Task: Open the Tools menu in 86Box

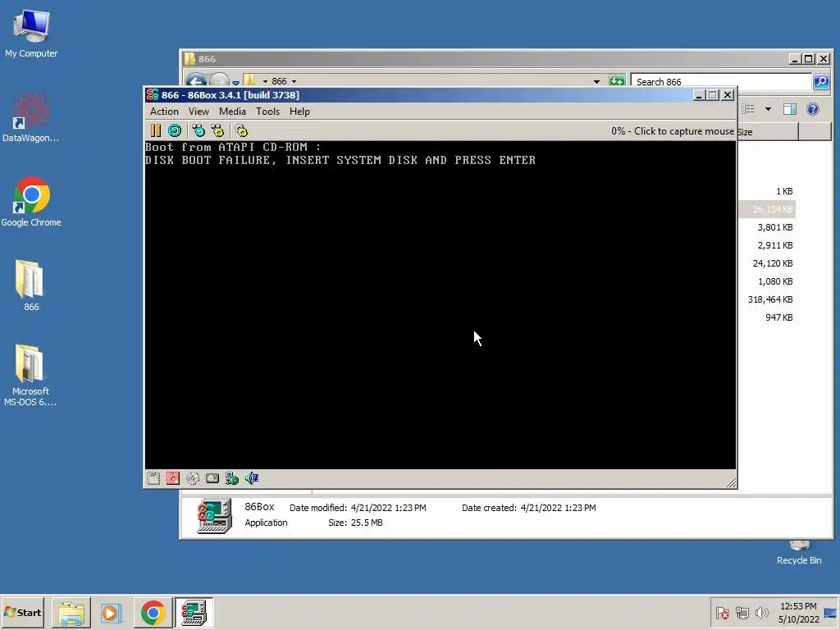Action: [x=267, y=112]
